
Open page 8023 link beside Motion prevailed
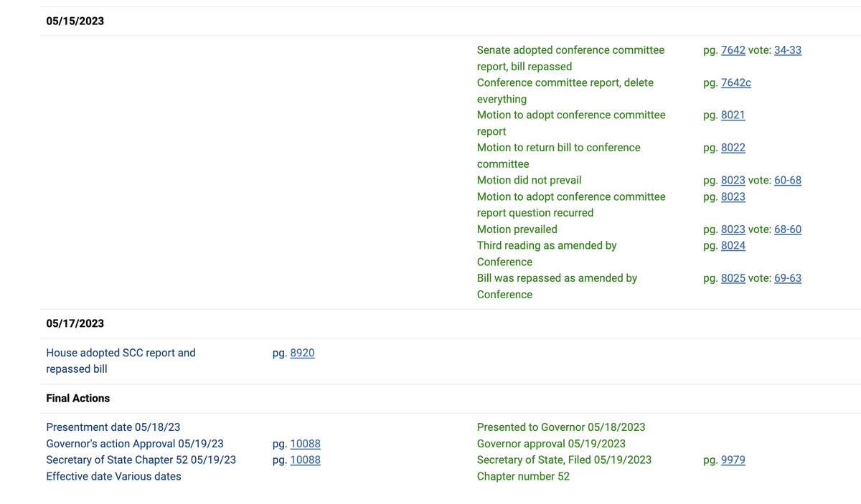pyautogui.click(x=733, y=229)
